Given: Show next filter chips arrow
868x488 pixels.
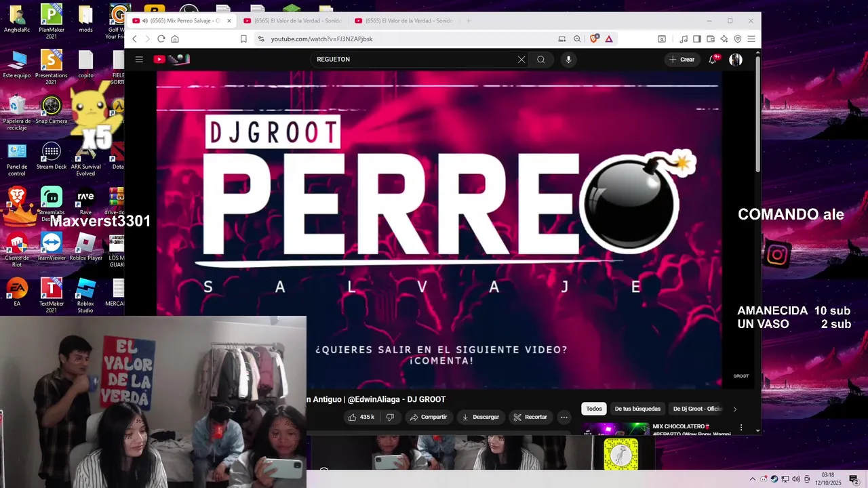Looking at the screenshot, I should pyautogui.click(x=734, y=409).
